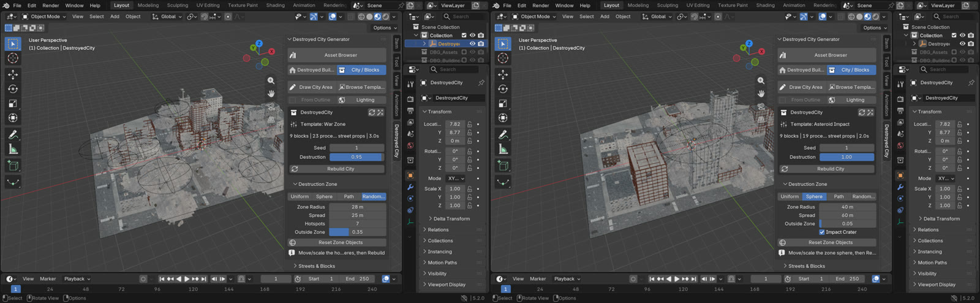Select the Measure tool in the left viewport
The width and height of the screenshot is (980, 303).
click(x=13, y=149)
